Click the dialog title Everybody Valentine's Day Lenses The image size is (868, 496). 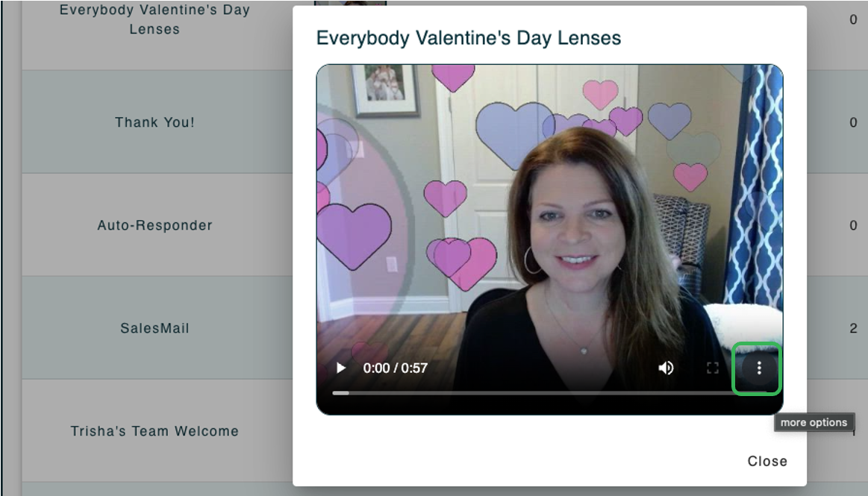468,38
